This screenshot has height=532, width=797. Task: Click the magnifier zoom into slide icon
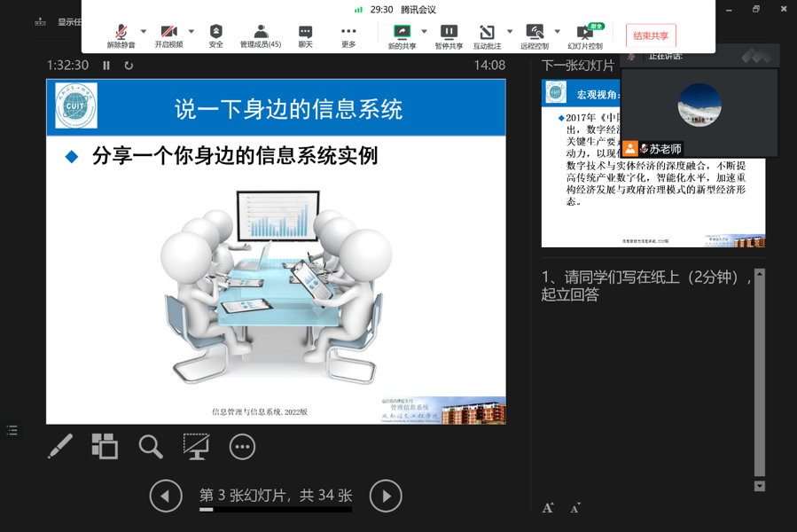click(151, 446)
